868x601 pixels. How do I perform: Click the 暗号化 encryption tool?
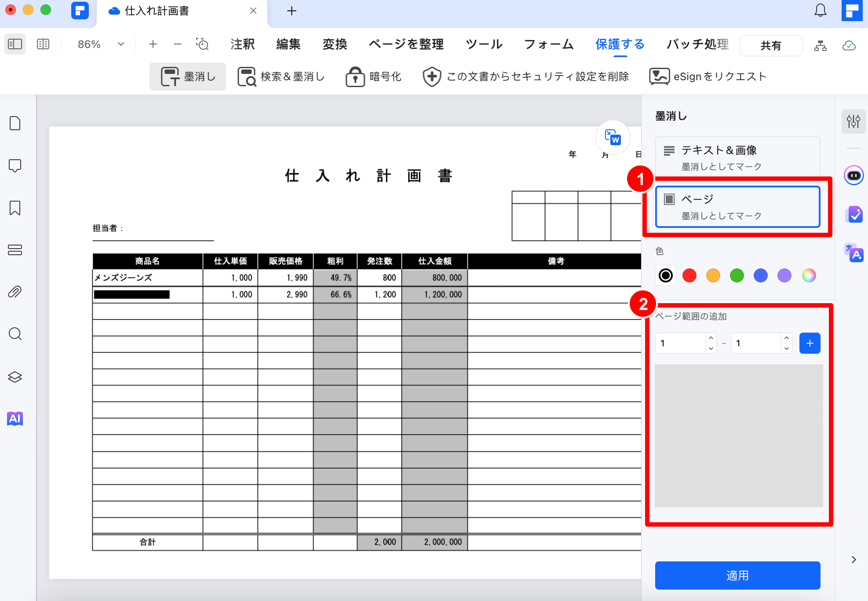click(x=373, y=77)
